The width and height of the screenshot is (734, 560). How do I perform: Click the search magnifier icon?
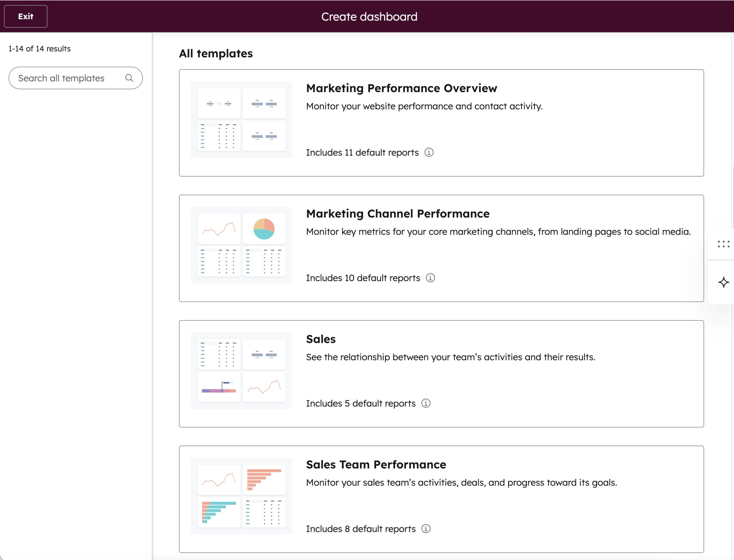click(129, 78)
